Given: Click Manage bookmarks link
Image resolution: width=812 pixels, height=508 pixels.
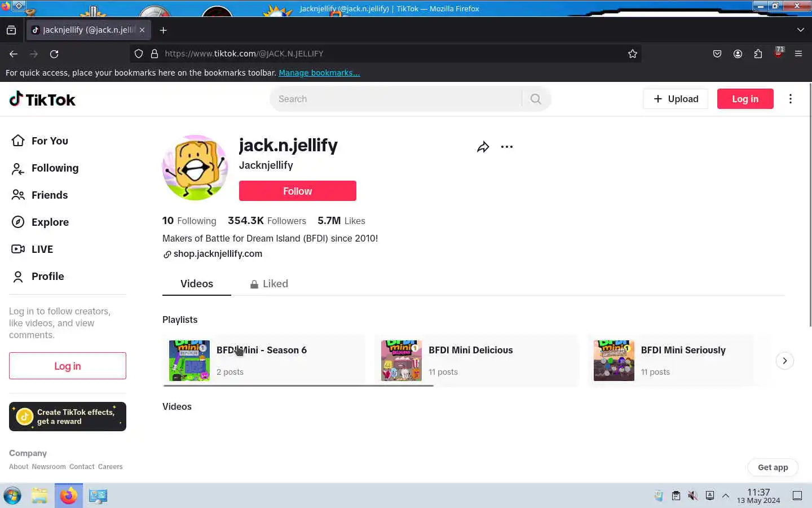Looking at the screenshot, I should coord(319,73).
